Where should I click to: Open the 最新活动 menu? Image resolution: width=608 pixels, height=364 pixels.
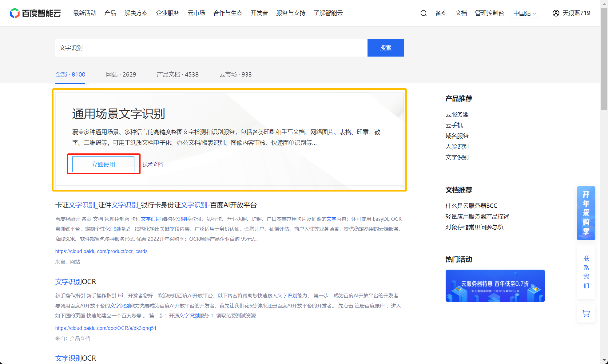tap(85, 13)
